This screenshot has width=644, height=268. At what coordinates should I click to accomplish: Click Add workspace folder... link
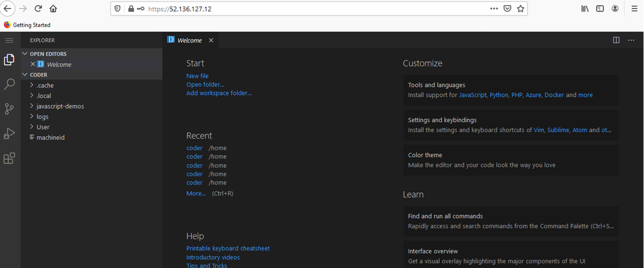[219, 93]
